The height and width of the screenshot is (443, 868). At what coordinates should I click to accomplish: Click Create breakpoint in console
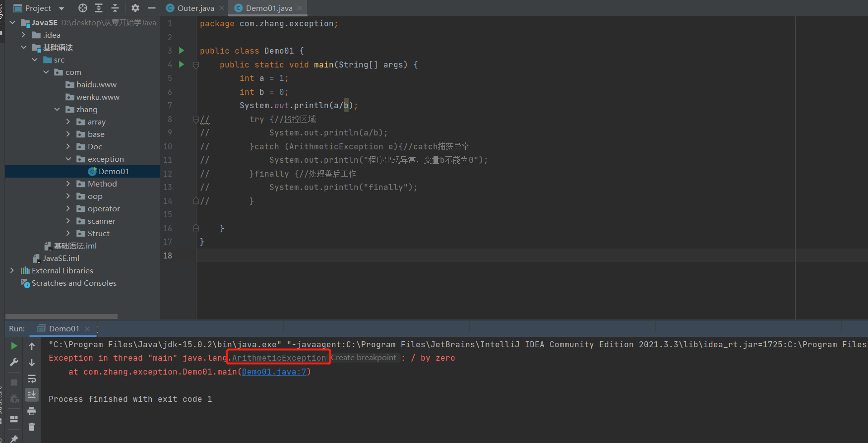tap(364, 358)
